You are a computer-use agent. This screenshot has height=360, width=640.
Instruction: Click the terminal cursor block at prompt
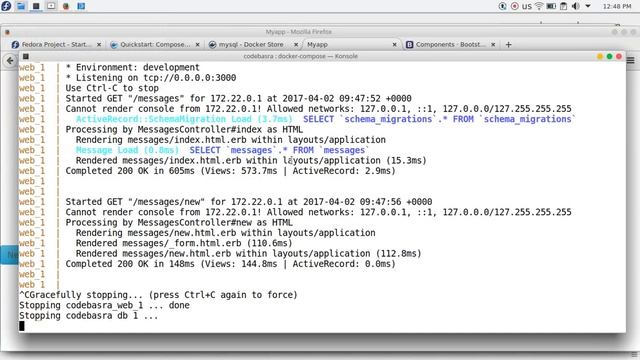[x=22, y=326]
